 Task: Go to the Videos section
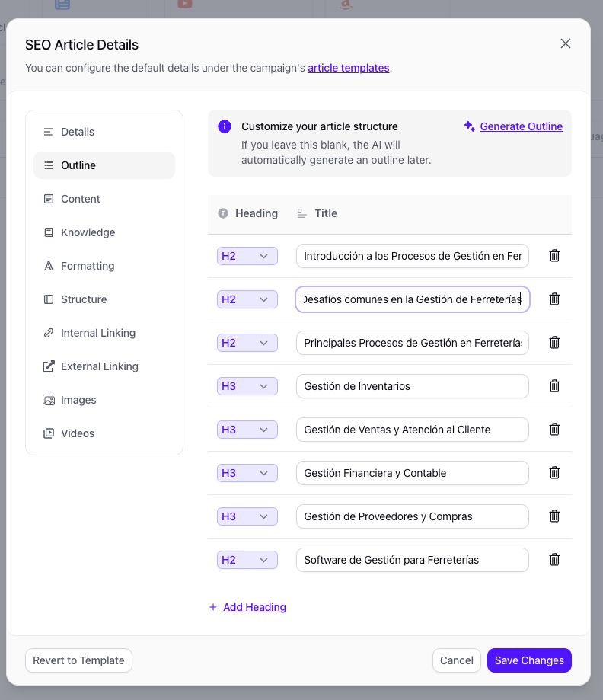(104, 433)
